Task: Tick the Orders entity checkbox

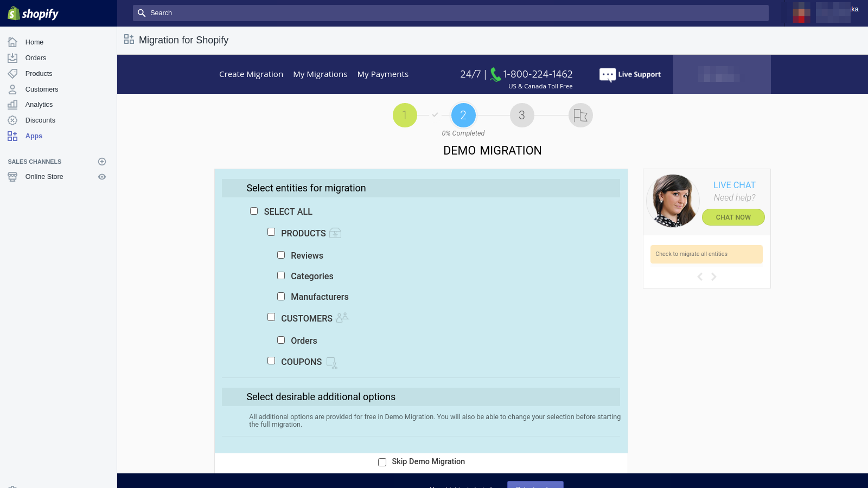Action: coord(281,340)
